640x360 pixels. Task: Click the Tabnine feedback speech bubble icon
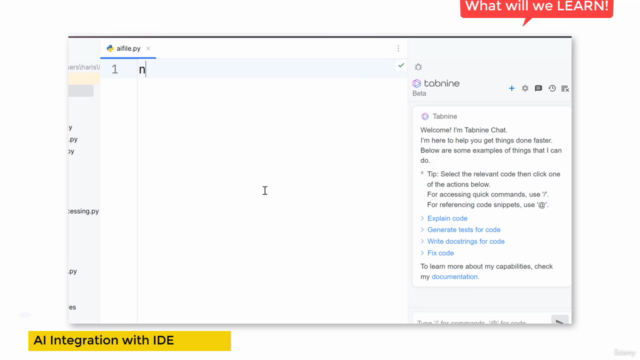538,88
